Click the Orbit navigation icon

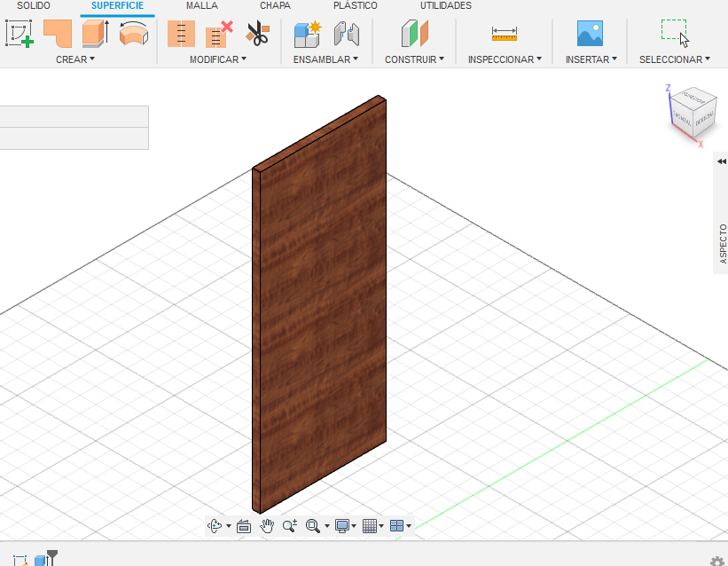[x=215, y=526]
